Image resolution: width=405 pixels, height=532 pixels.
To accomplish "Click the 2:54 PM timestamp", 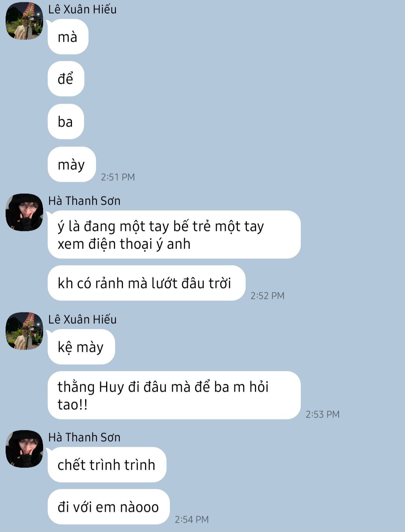I will pos(192,520).
